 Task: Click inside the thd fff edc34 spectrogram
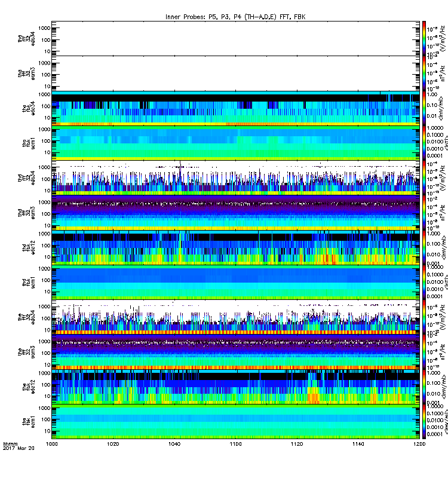pyautogui.click(x=235, y=178)
